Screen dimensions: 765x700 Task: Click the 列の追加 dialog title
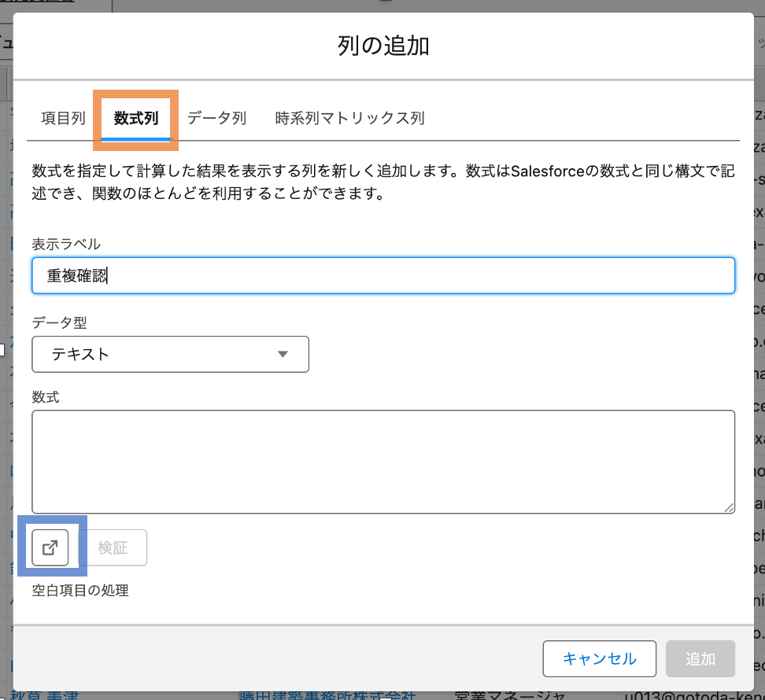tap(383, 46)
